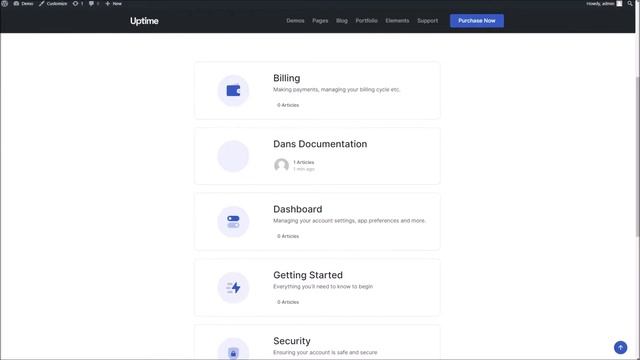Click the Purchase Now button

(477, 21)
